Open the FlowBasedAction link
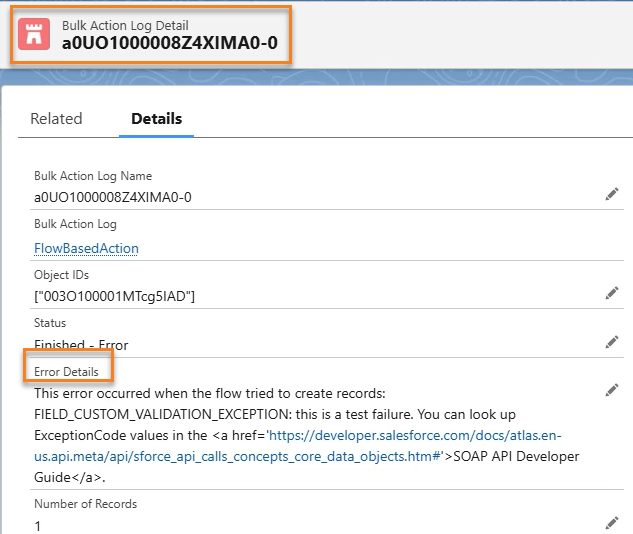Viewport: 633px width, 534px height. [86, 248]
